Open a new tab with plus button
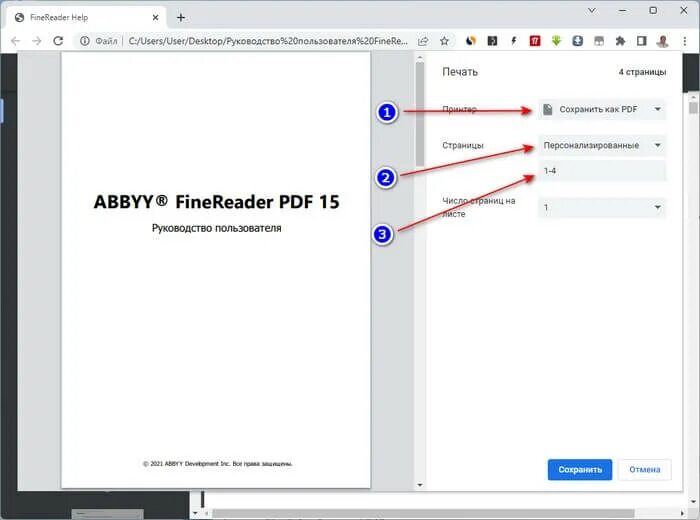 point(181,17)
